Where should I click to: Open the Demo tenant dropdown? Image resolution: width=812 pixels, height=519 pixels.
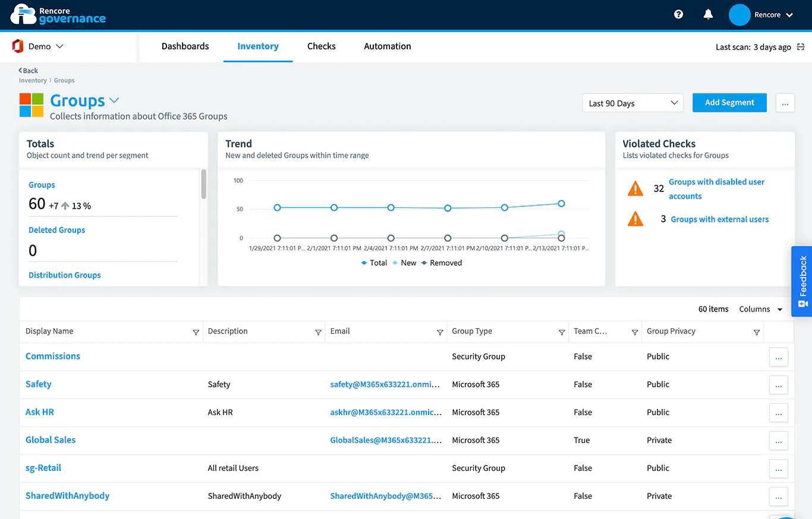point(46,46)
